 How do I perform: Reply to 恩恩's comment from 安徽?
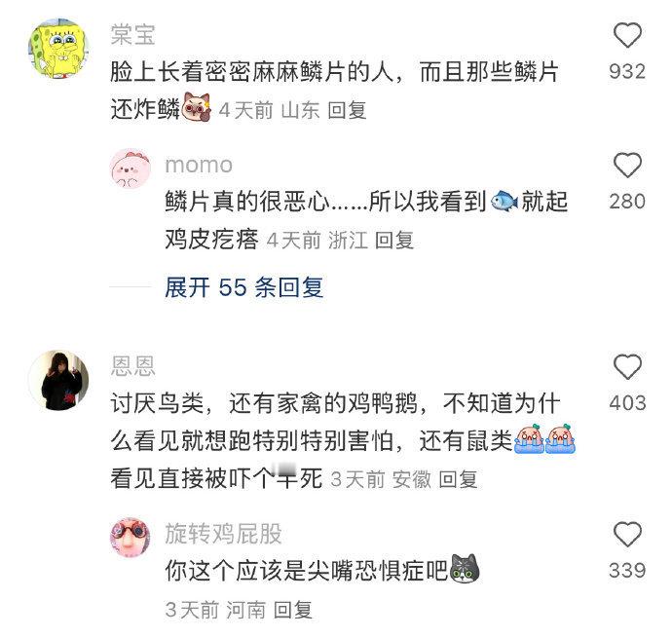coord(458,479)
